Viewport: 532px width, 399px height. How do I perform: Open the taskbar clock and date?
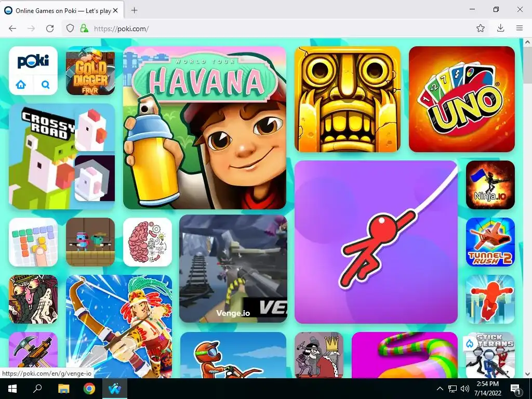pyautogui.click(x=488, y=389)
